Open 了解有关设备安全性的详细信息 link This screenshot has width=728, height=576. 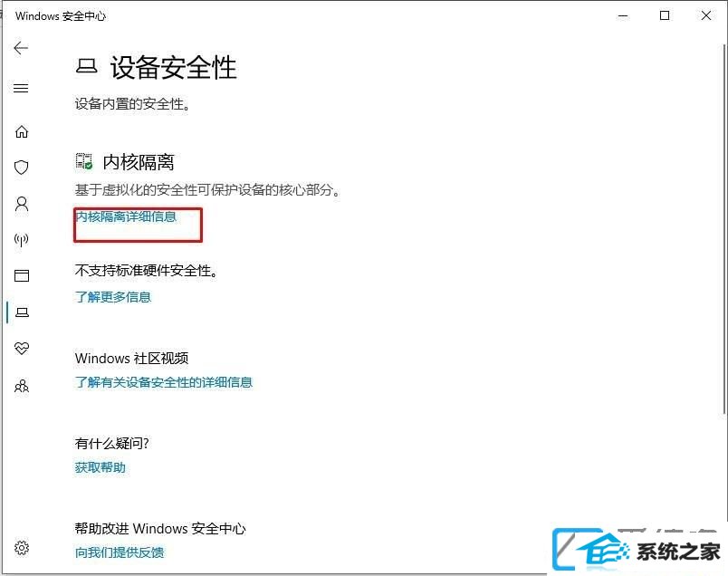[x=163, y=382]
